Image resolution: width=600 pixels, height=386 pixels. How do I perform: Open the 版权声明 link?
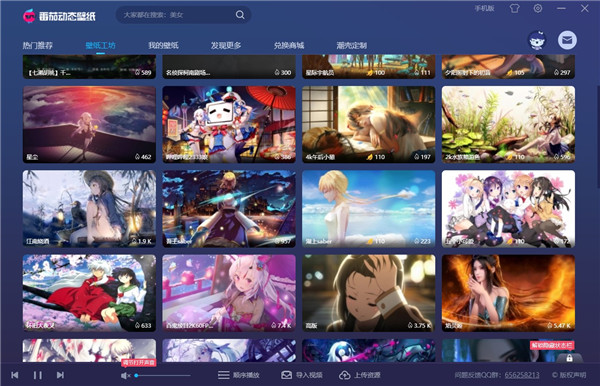click(x=569, y=375)
